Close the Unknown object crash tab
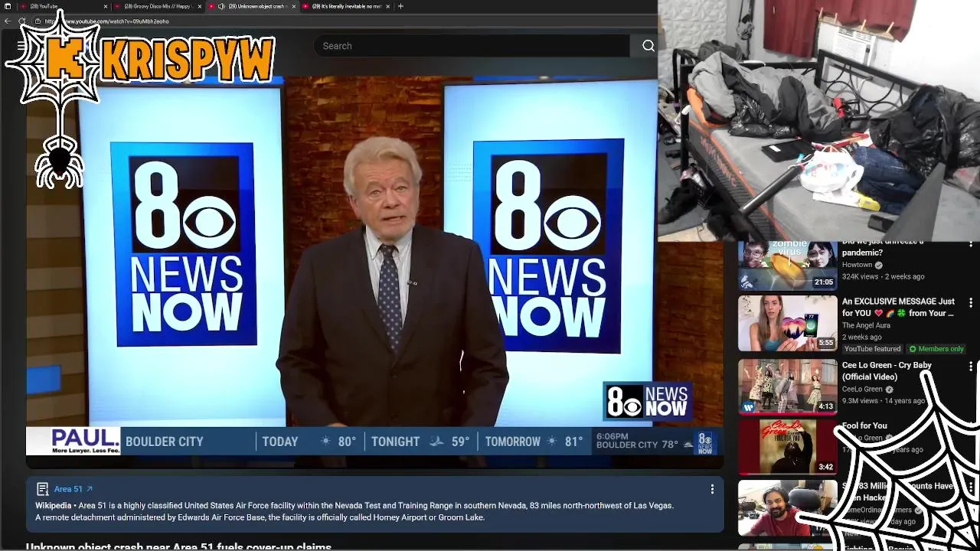 coord(294,6)
